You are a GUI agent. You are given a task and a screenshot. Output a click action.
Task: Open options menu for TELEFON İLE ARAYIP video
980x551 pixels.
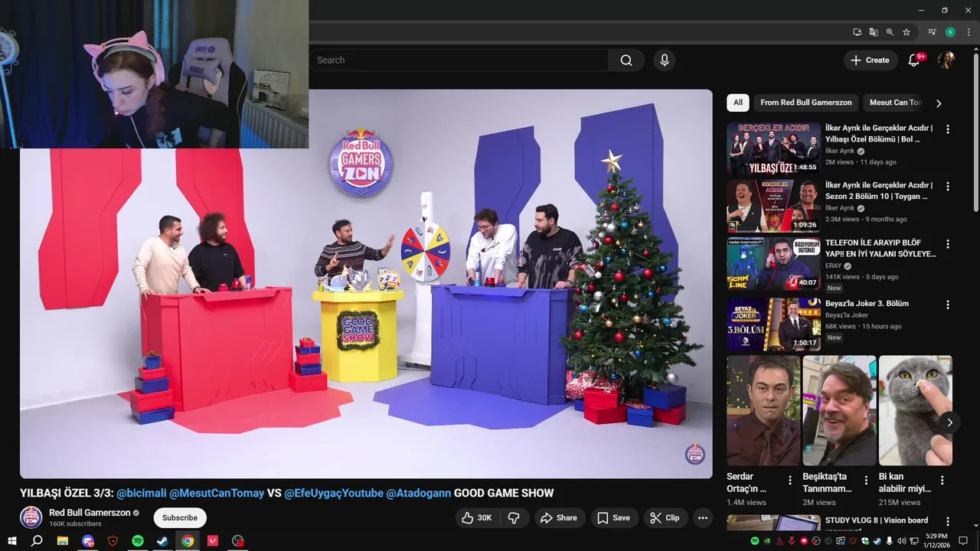tap(948, 244)
